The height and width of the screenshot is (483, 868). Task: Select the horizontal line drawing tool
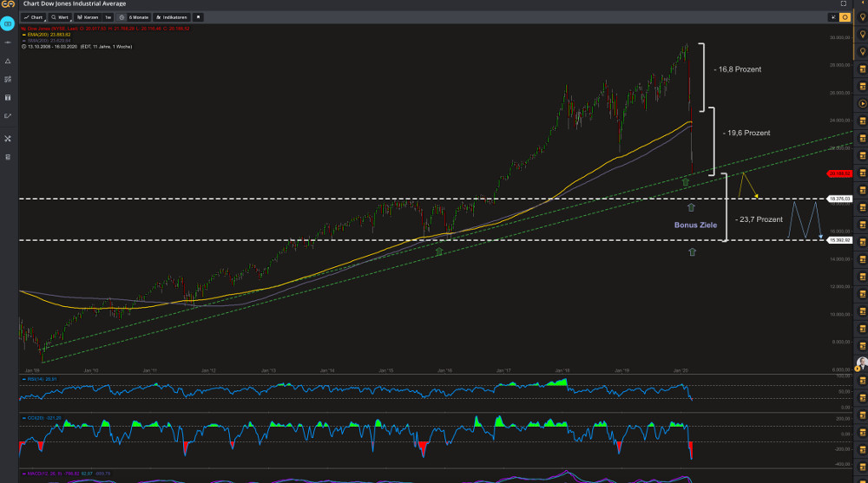pos(8,42)
